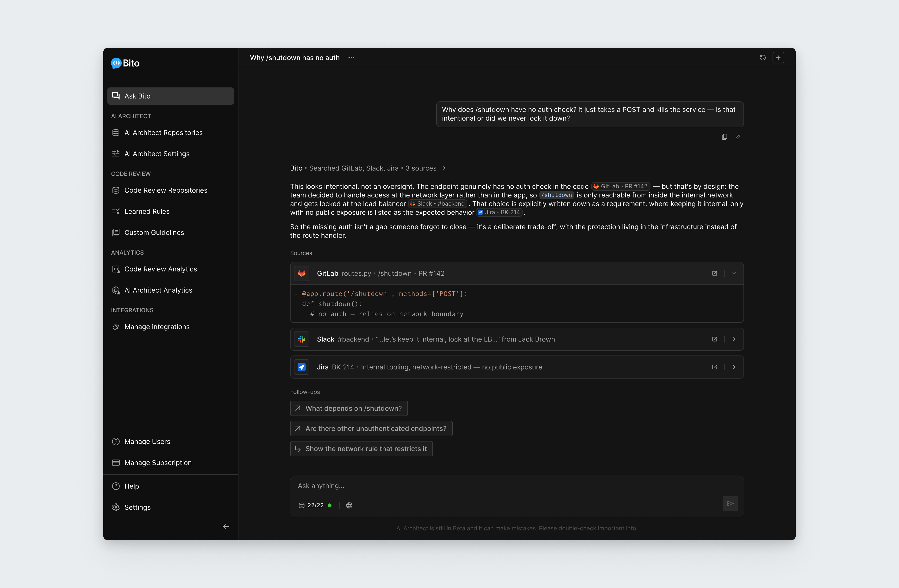Collapse the sidebar with arrow icon

[x=225, y=527]
